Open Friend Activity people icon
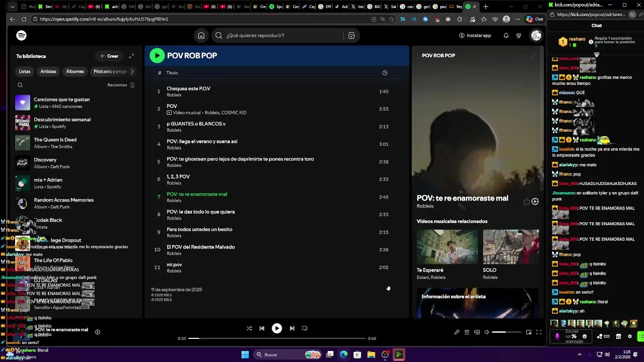Screen dimensions: 644x362 pyautogui.click(x=519, y=36)
